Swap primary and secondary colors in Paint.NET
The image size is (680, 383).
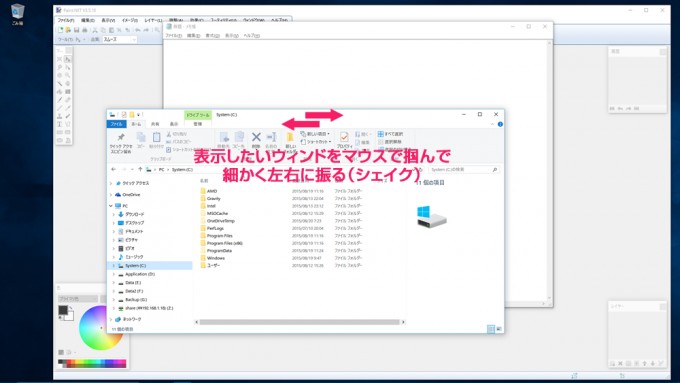pos(70,308)
